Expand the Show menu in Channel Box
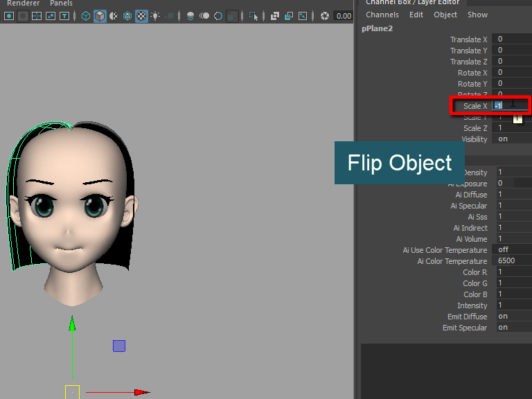The width and height of the screenshot is (532, 399). tap(477, 15)
